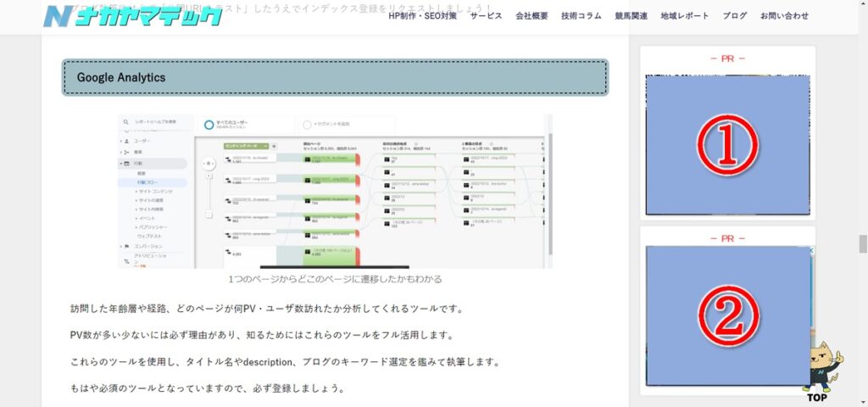The height and width of the screenshot is (407, 868).
Task: Click the paragraph starting これらのツールを使用し
Action: [x=285, y=362]
